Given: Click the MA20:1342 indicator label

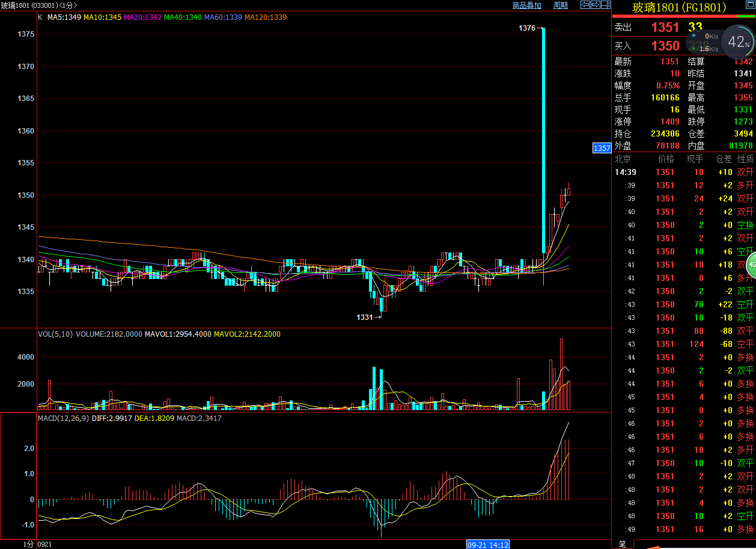Looking at the screenshot, I should pos(142,17).
